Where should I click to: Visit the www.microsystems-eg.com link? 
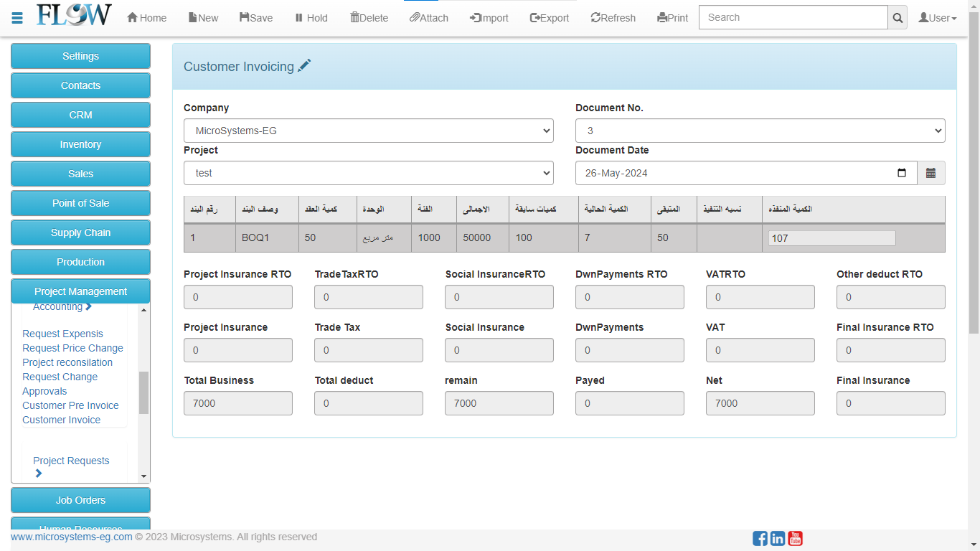(71, 537)
